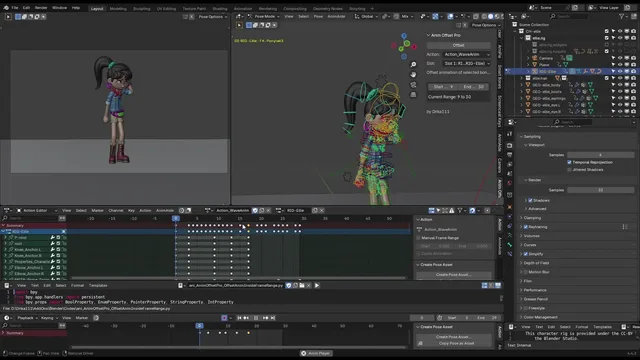Enable the Motion Blur checkbox

click(x=526, y=272)
